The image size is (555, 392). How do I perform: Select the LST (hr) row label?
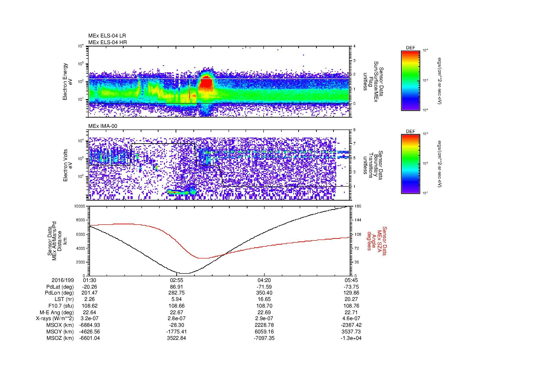click(64, 300)
